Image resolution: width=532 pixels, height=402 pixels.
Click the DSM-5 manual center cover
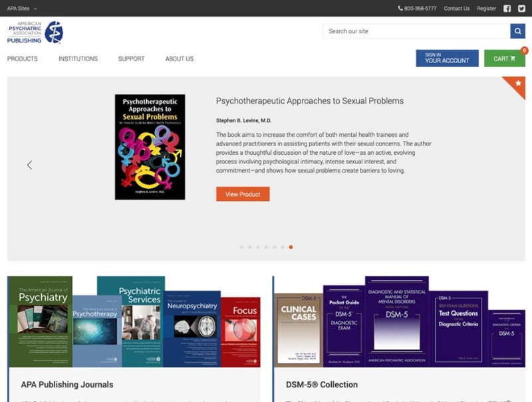coord(396,322)
